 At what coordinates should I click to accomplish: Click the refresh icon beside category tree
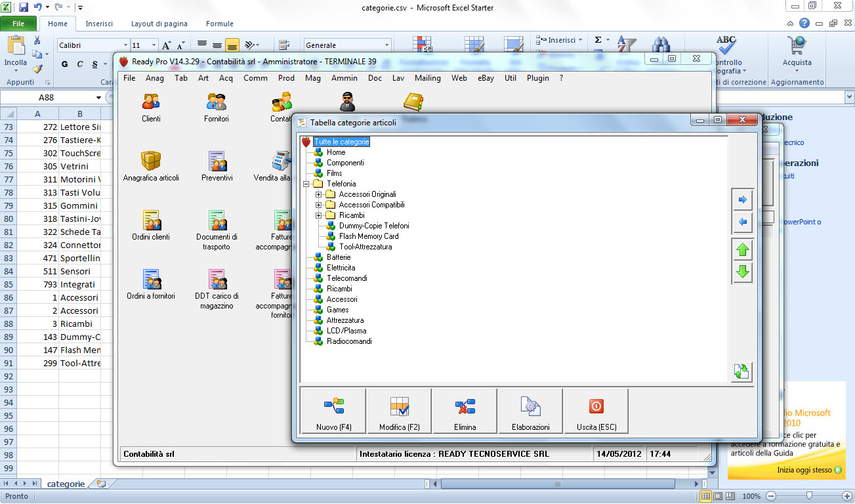click(742, 372)
